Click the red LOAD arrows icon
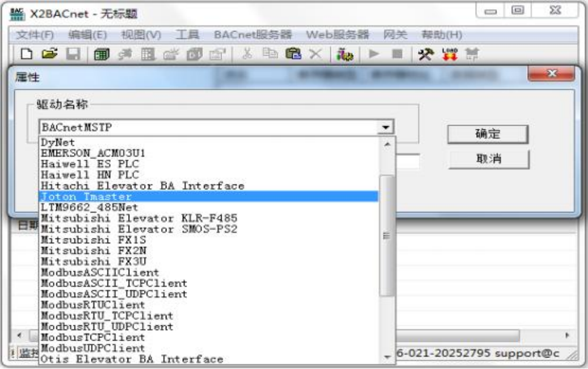Screen dimensions: 588x369 450,55
